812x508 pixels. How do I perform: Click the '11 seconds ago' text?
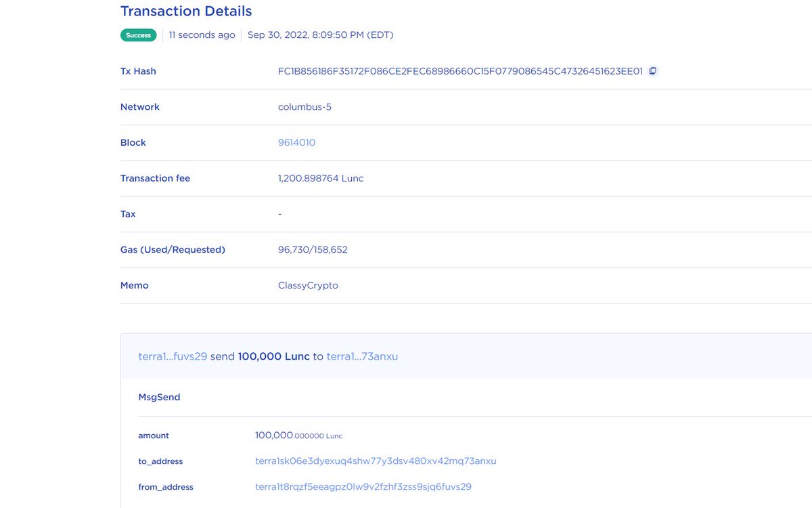point(202,35)
